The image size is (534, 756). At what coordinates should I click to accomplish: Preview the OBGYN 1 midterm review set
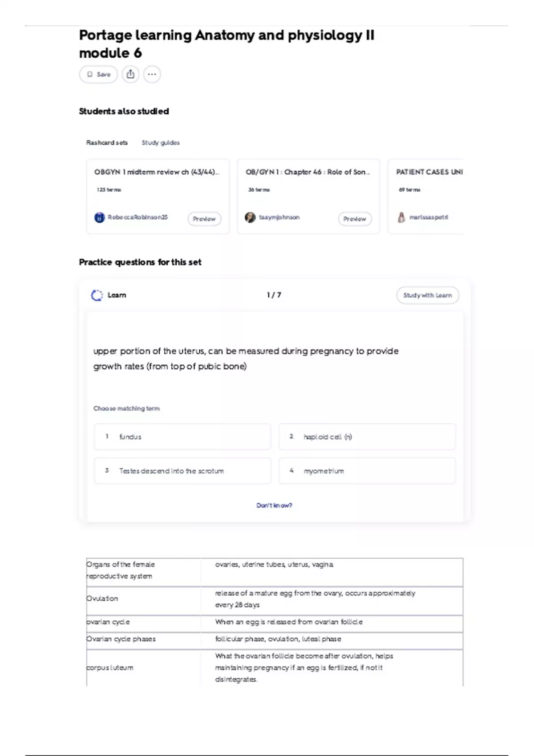(204, 219)
